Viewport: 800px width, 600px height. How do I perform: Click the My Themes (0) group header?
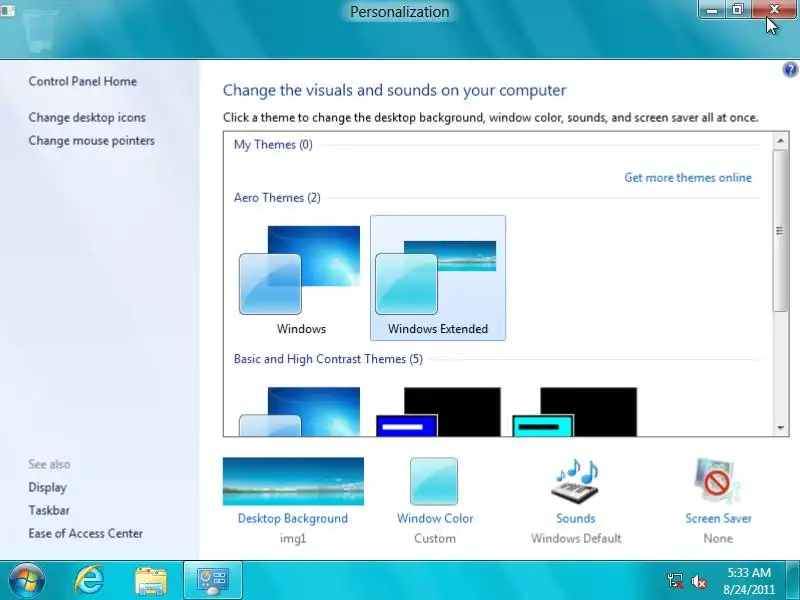(273, 144)
